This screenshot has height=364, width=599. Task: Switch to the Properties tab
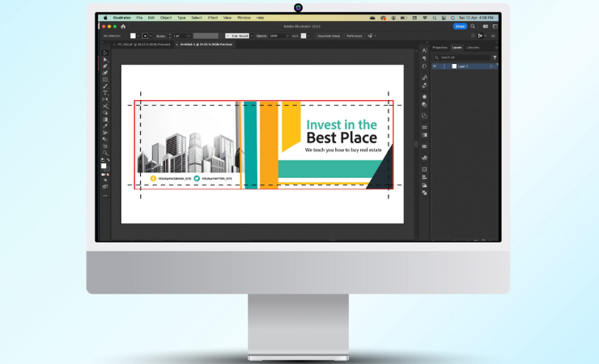440,48
